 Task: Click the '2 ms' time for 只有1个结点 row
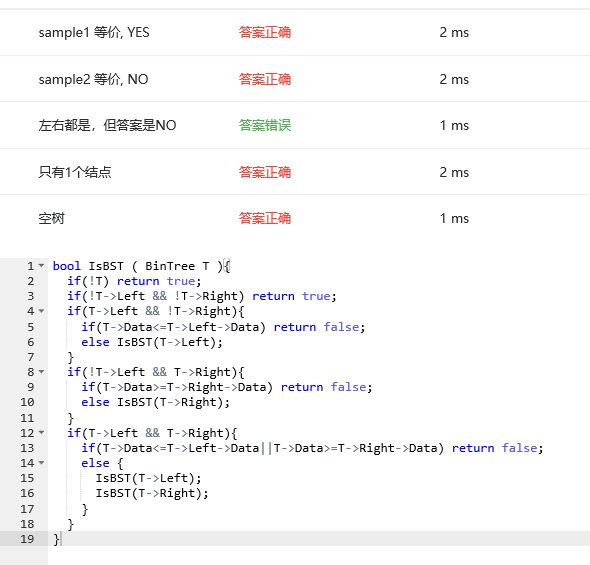tap(454, 172)
